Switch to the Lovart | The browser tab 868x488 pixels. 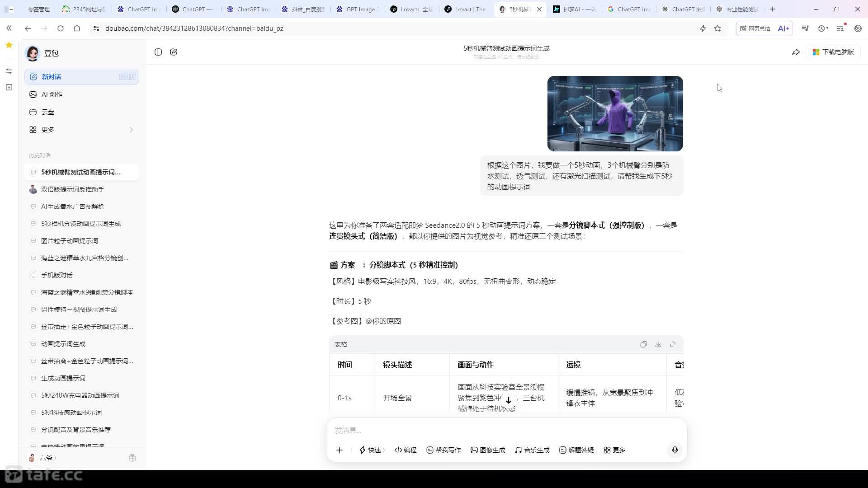tap(465, 9)
